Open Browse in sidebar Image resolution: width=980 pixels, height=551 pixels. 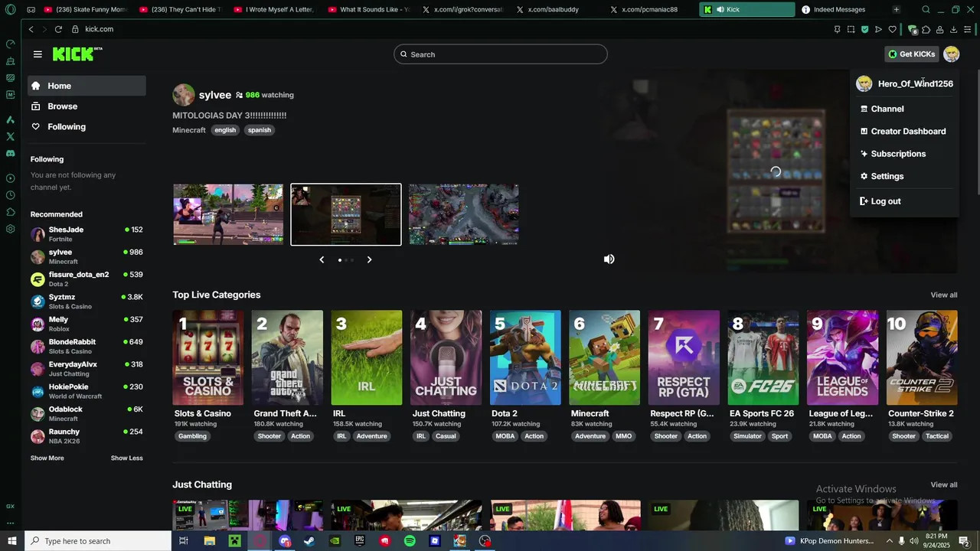pos(87,106)
